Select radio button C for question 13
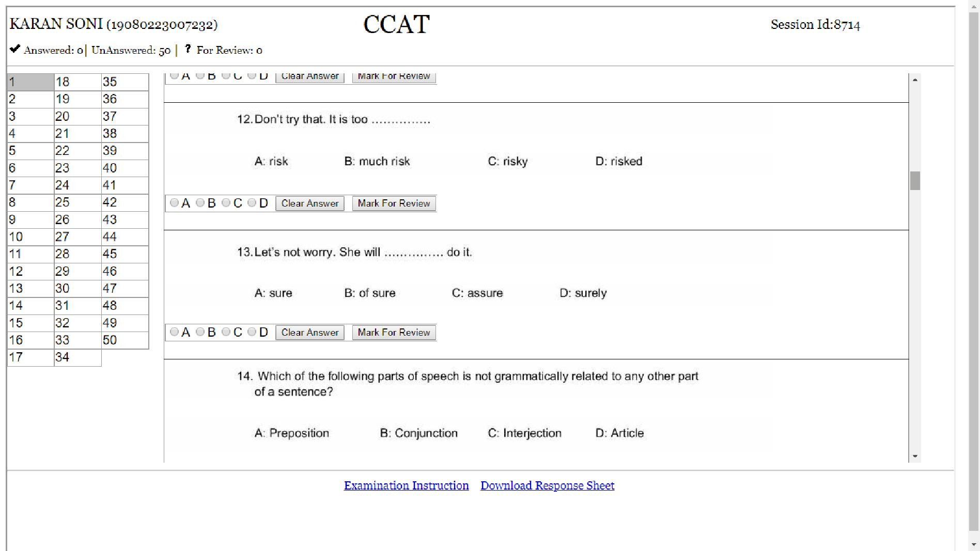980x551 pixels. (226, 332)
